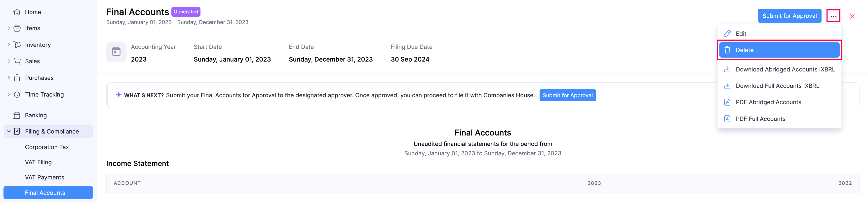This screenshot has height=202, width=868.
Task: Click the PDF icon for Full Accounts
Action: point(727,119)
